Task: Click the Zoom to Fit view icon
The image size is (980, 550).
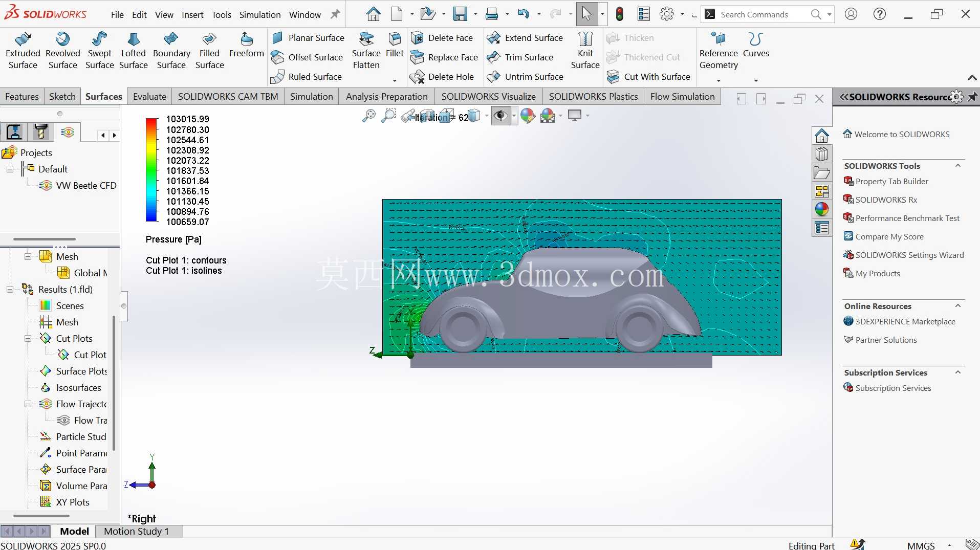Action: coord(368,116)
